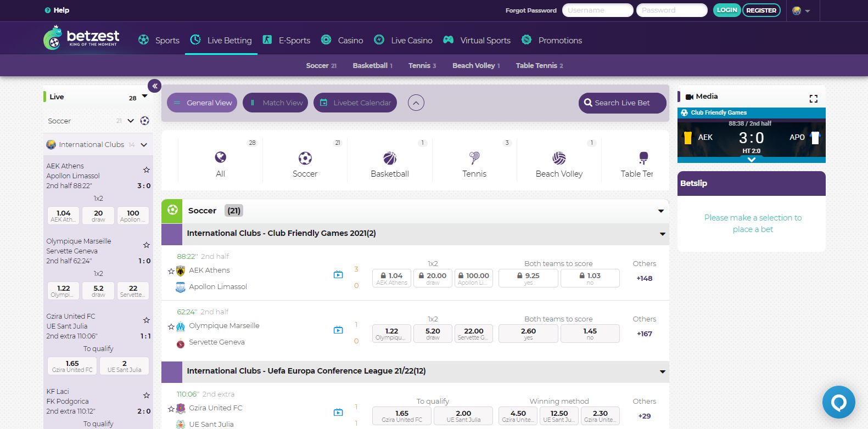Bet 1.22 on Olympique Marseille in main list

point(391,334)
